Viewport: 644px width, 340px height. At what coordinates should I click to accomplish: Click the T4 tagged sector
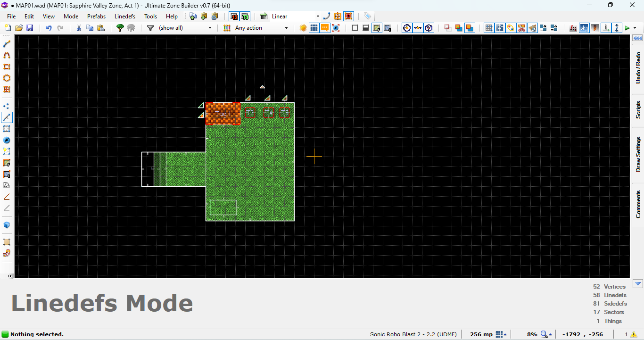pyautogui.click(x=268, y=113)
